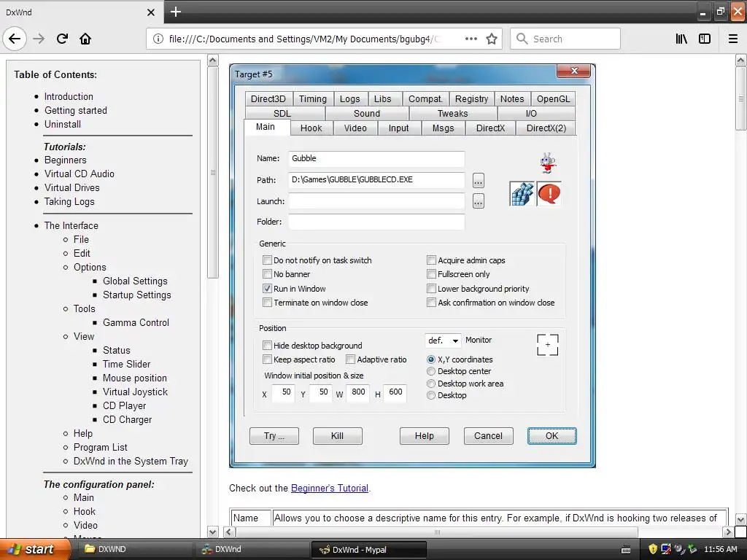Screen dimensions: 747x560
Task: Open the hamburger application menu
Action: [733, 39]
